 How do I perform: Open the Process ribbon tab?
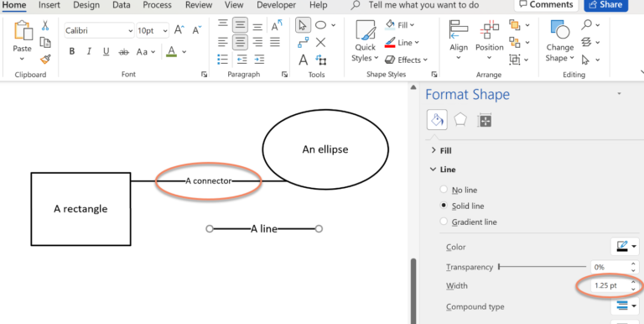158,5
